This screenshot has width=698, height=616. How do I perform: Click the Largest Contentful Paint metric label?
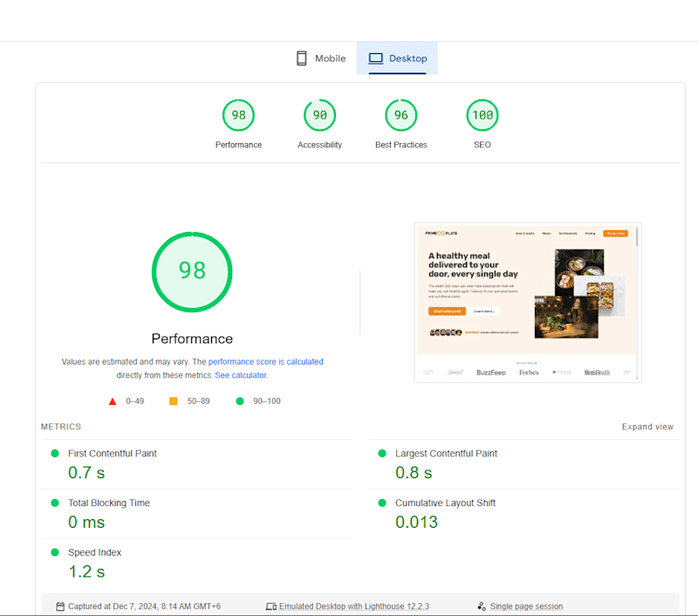coord(446,453)
